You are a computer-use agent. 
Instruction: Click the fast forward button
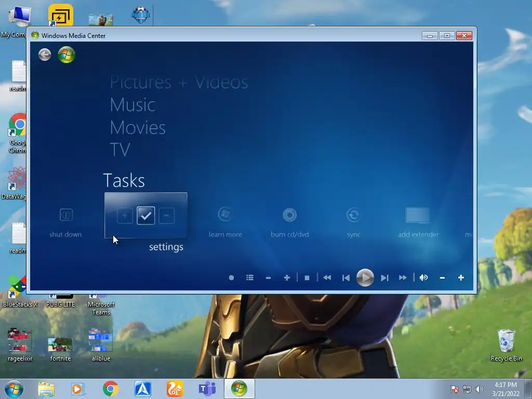pos(403,278)
